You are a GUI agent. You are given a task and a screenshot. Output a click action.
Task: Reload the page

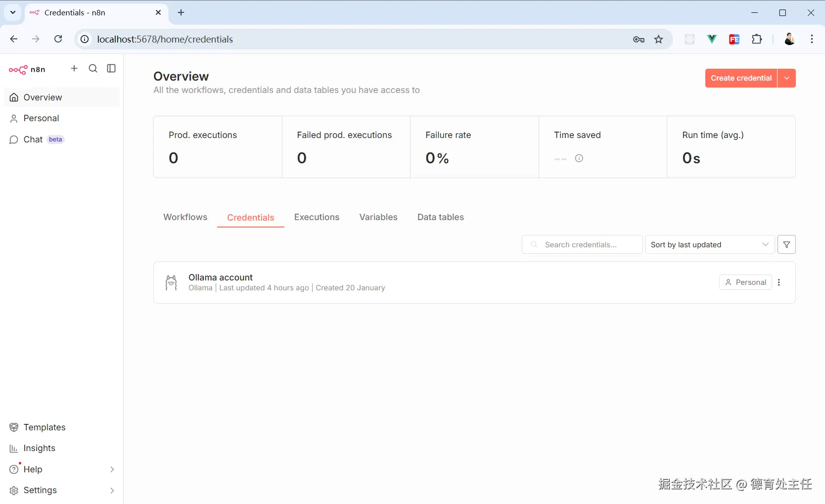tap(58, 39)
